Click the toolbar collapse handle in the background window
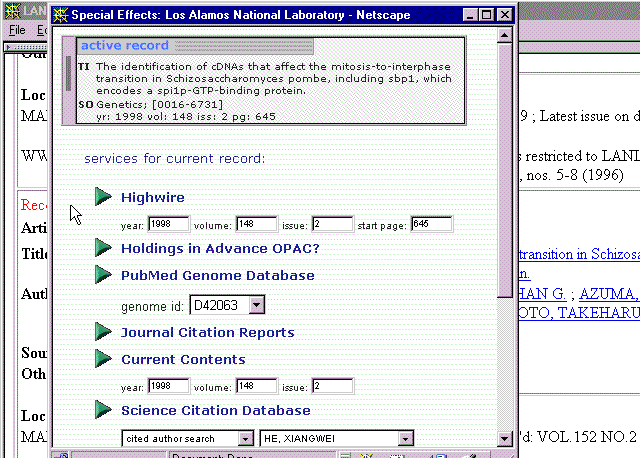This screenshot has height=458, width=640. click(x=8, y=48)
